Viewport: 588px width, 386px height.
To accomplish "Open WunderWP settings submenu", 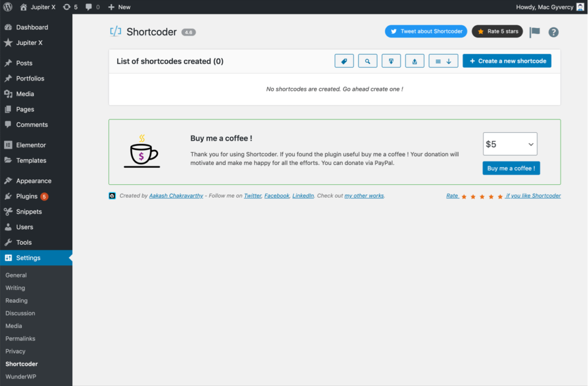I will coord(21,377).
